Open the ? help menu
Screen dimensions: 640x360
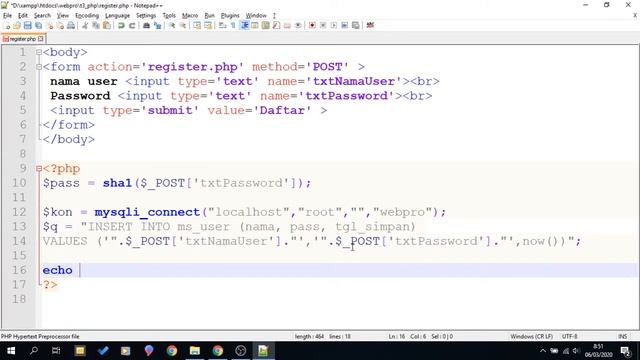pos(274,16)
